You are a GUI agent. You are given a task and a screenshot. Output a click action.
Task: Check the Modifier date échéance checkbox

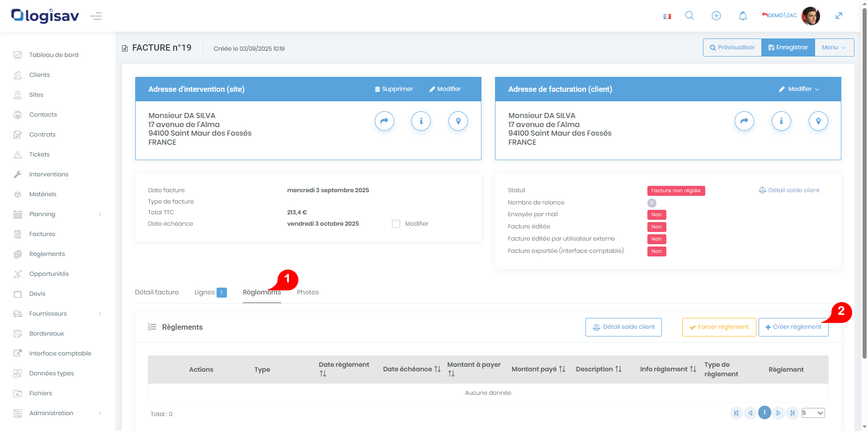pyautogui.click(x=396, y=224)
